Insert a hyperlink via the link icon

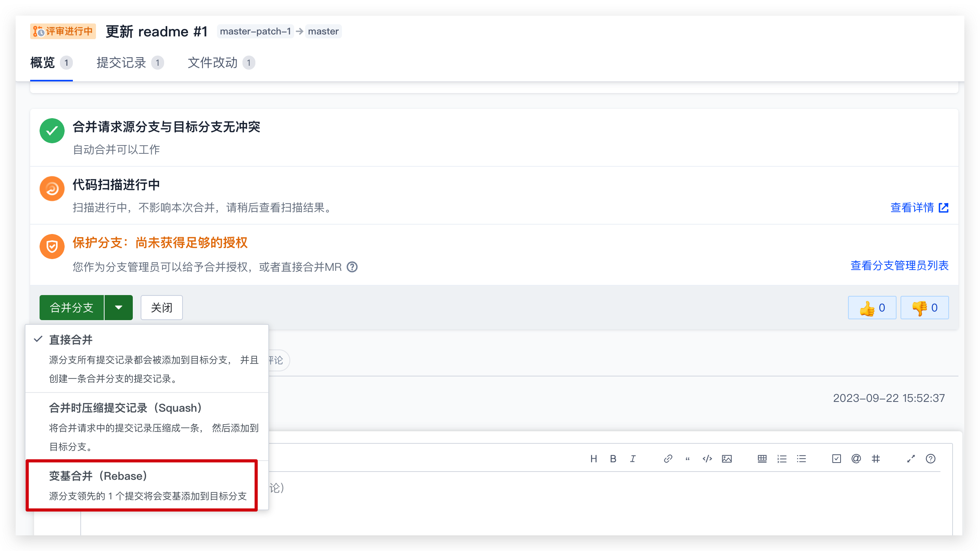[668, 459]
